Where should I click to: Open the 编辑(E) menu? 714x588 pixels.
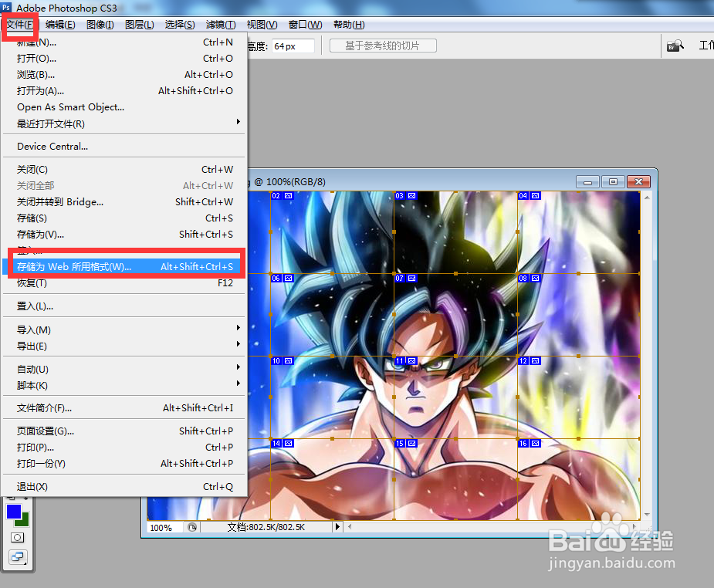[60, 25]
